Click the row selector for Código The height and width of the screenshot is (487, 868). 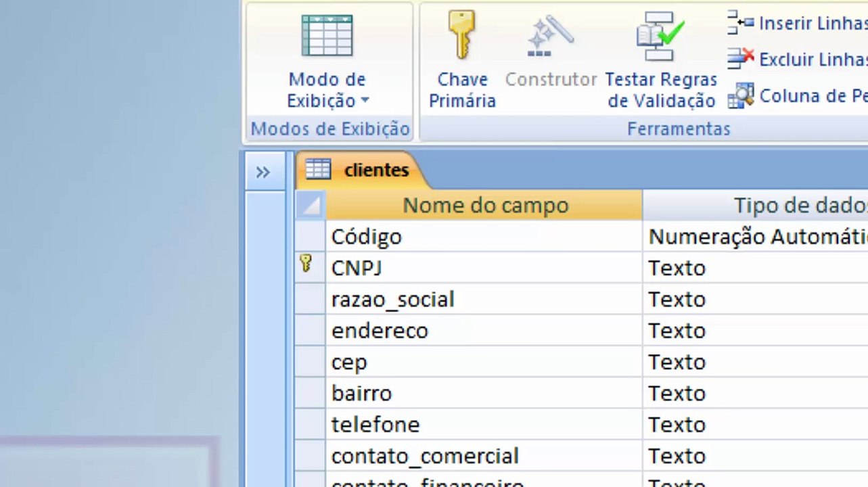(x=311, y=237)
